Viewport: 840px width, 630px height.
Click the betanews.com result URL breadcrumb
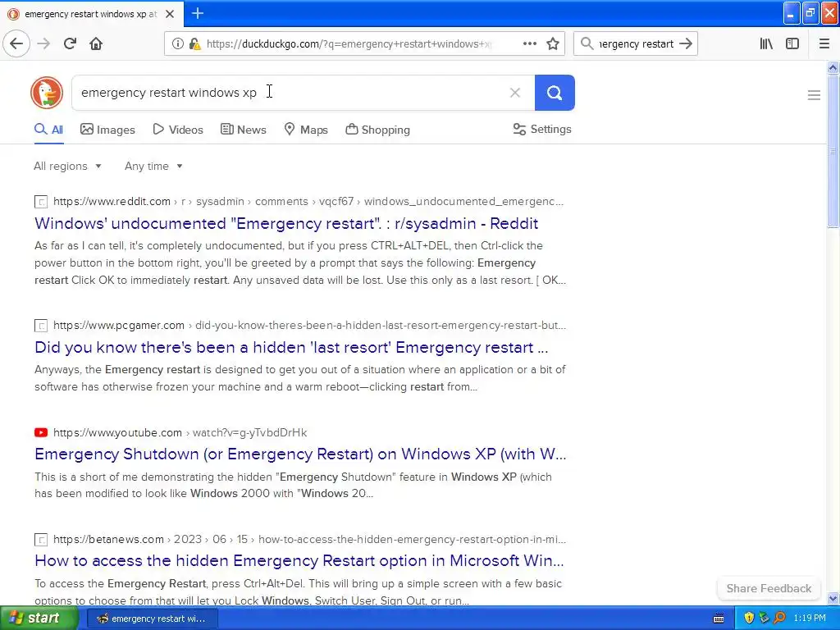309,539
